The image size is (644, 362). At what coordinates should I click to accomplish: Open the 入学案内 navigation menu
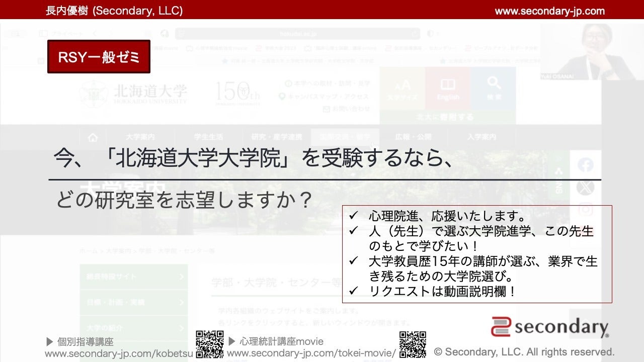[x=481, y=137]
